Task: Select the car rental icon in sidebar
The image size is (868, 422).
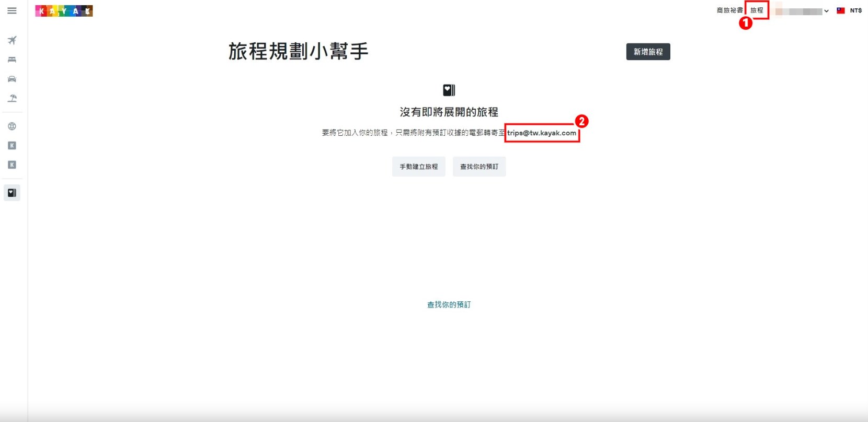Action: tap(12, 79)
